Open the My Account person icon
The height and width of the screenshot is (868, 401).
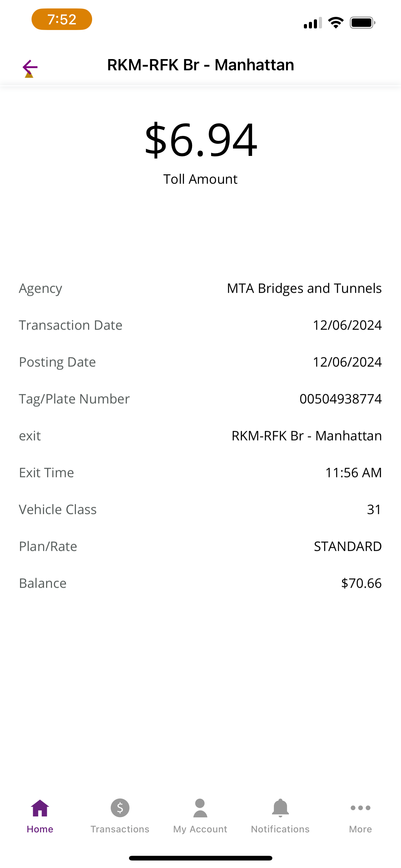pyautogui.click(x=200, y=808)
